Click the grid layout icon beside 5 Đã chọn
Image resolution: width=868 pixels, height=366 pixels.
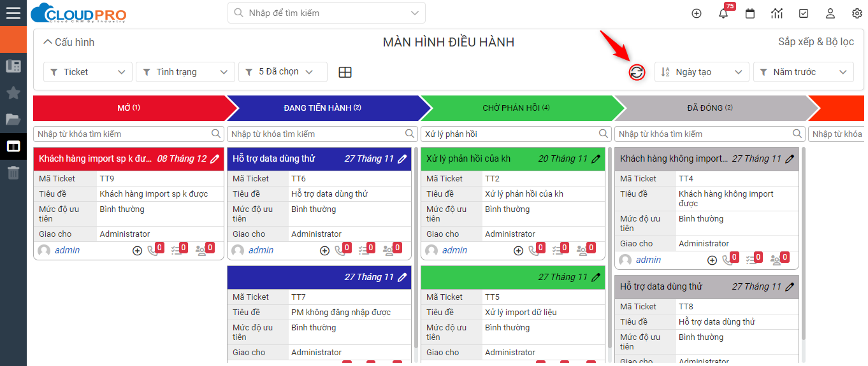[345, 72]
